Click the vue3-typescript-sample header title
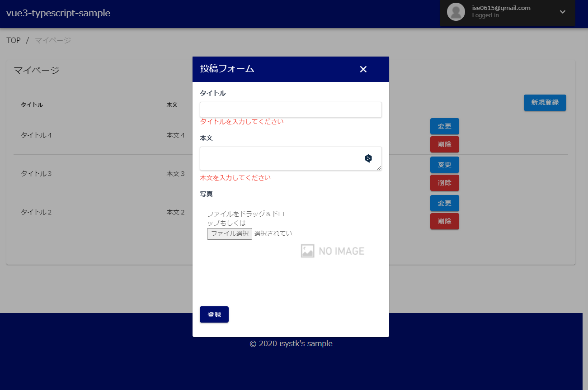This screenshot has width=588, height=390. [x=58, y=13]
